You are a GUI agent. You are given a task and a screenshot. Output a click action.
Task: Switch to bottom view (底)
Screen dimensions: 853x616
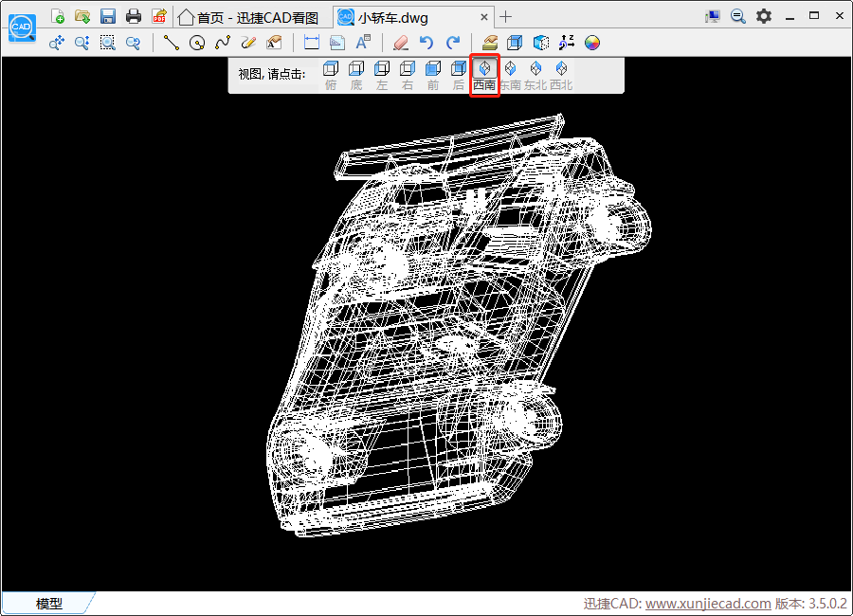[356, 75]
